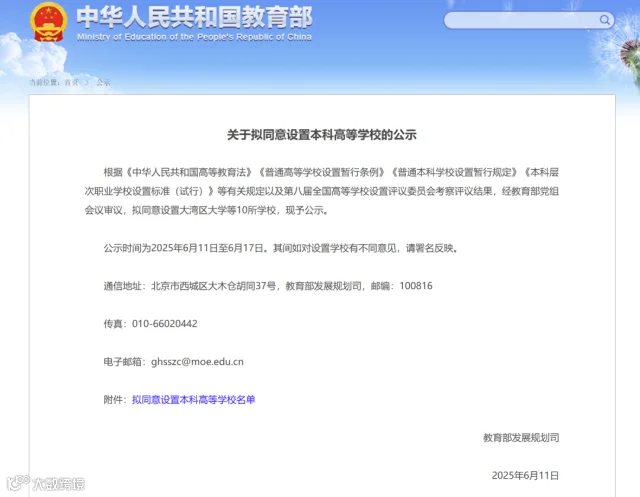Click the postal code 100816
Image resolution: width=640 pixels, height=497 pixels.
coord(416,286)
